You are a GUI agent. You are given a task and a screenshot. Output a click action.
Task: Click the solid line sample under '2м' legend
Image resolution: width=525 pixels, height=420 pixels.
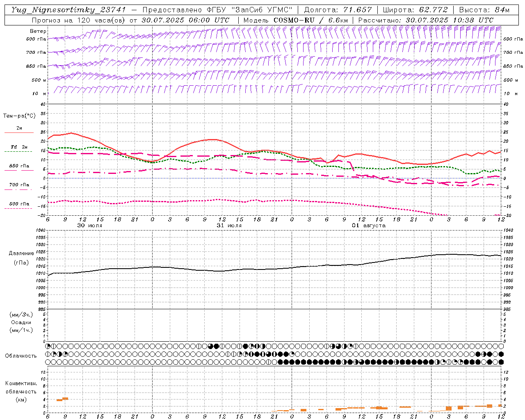click(19, 132)
